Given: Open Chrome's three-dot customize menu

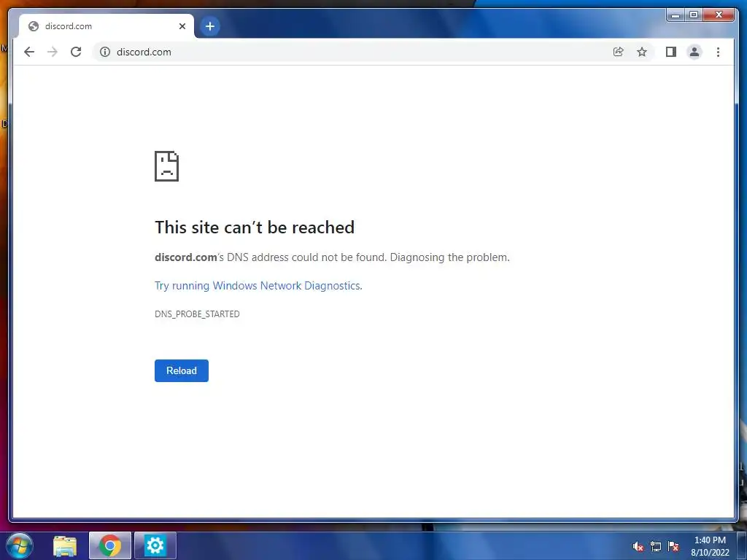Looking at the screenshot, I should click(x=718, y=52).
